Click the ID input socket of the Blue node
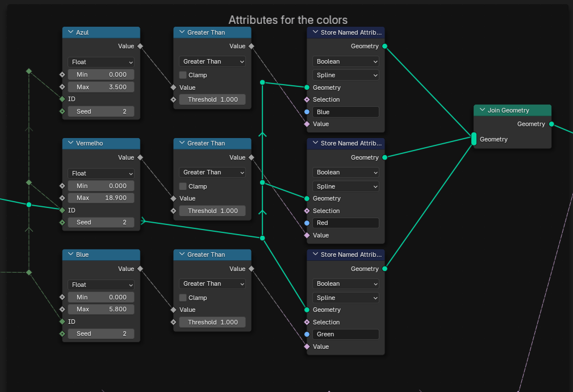The height and width of the screenshot is (392, 573). pyautogui.click(x=62, y=322)
